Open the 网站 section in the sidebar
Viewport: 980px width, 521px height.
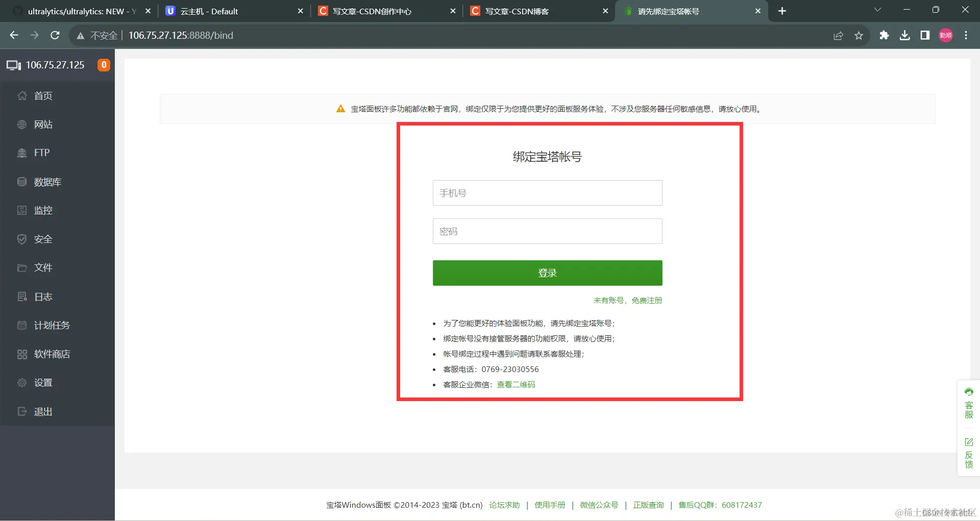43,124
